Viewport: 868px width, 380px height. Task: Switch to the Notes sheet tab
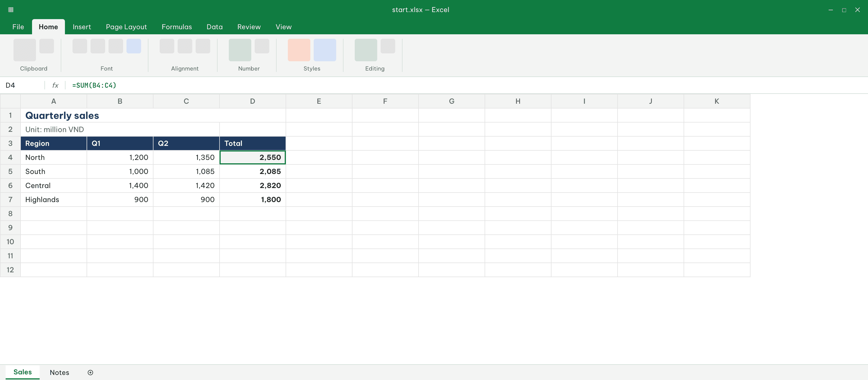click(59, 372)
